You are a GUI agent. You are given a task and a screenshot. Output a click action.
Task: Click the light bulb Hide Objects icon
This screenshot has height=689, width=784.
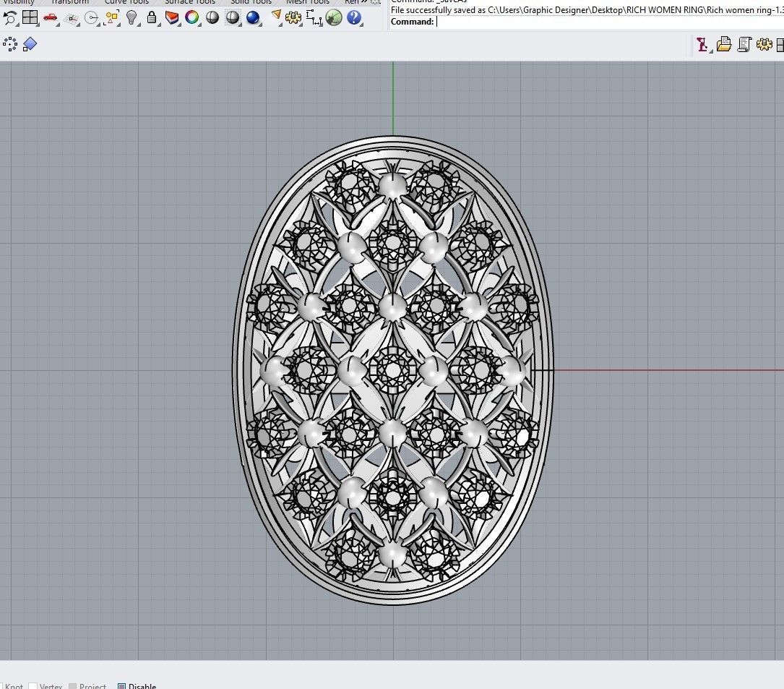(x=132, y=18)
